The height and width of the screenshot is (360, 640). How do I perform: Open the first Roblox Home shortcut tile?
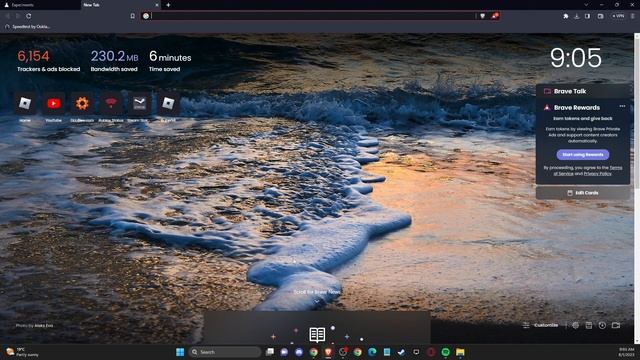(x=25, y=104)
